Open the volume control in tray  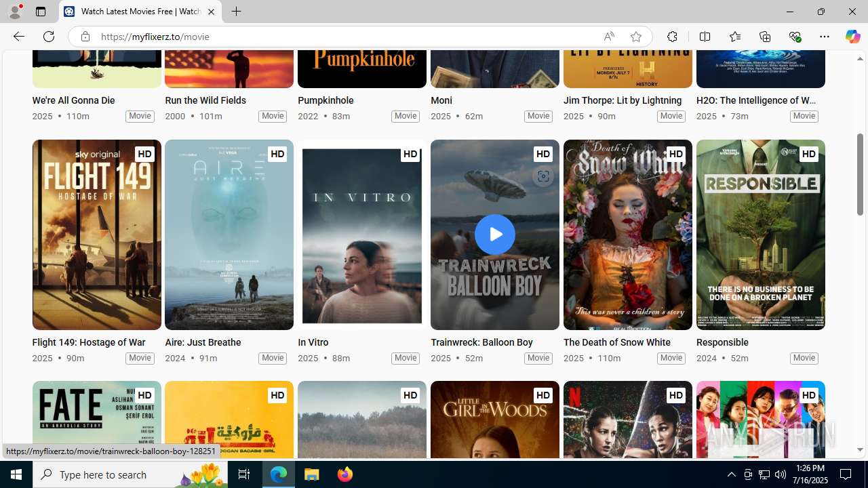781,474
